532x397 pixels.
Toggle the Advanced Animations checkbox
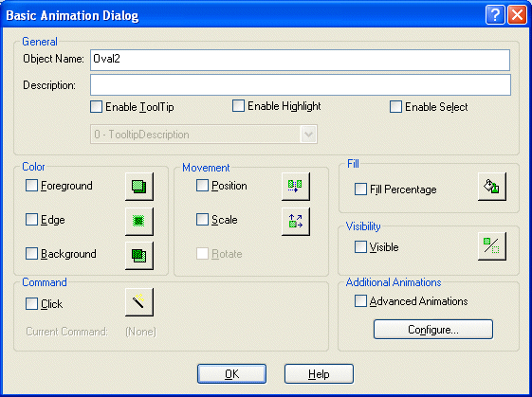360,301
